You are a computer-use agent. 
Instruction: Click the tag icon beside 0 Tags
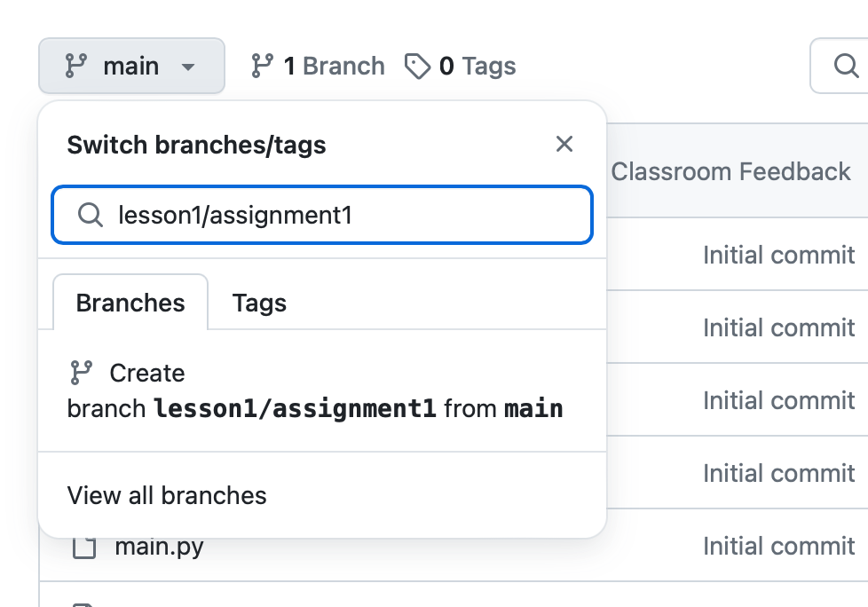(x=417, y=66)
